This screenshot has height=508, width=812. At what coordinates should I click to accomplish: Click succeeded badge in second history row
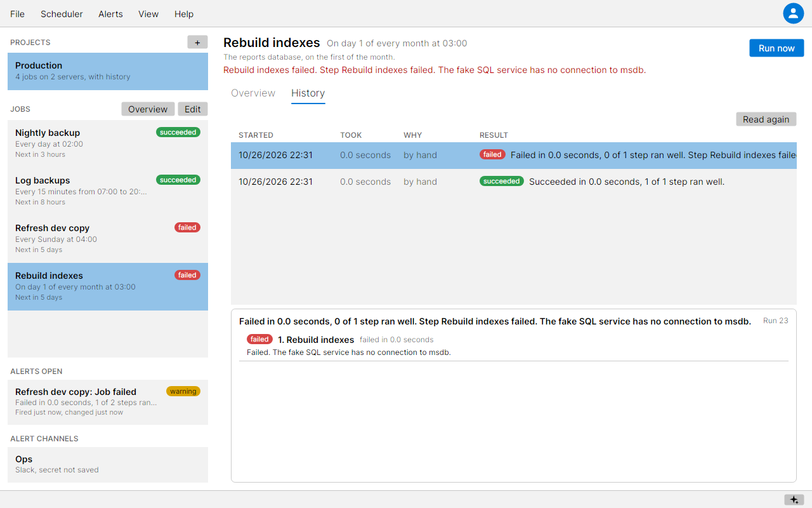tap(502, 181)
